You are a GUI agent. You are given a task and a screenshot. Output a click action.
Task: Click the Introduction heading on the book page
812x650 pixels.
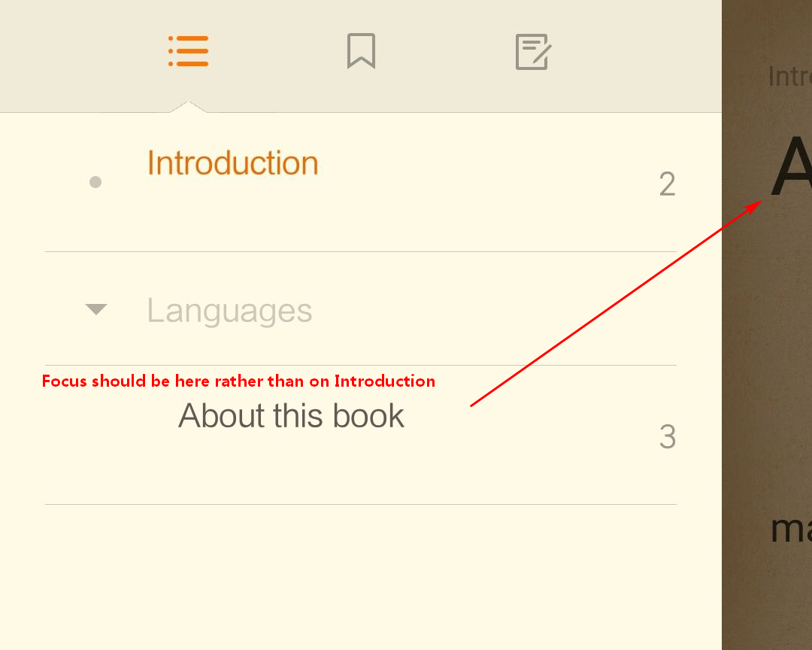788,75
